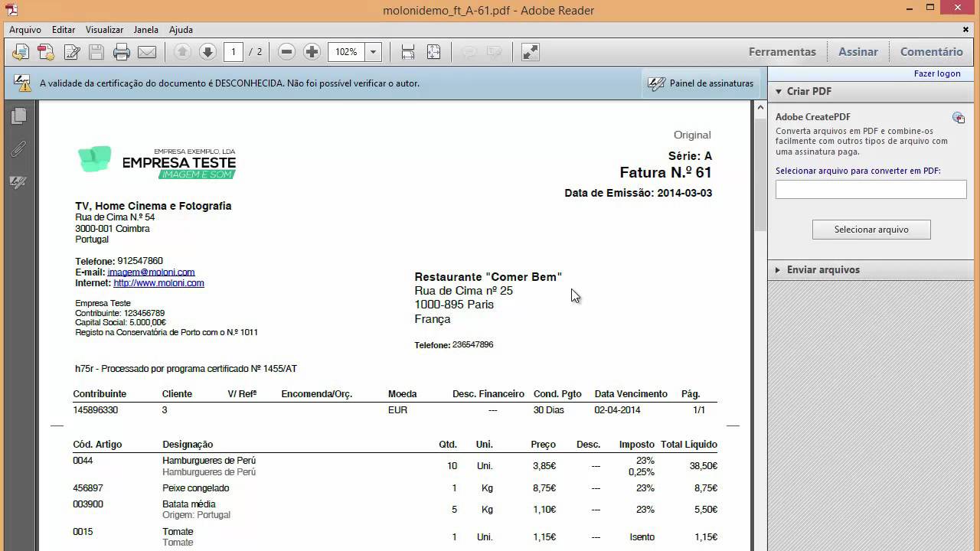
Task: Go to next page arrow button
Action: (207, 52)
